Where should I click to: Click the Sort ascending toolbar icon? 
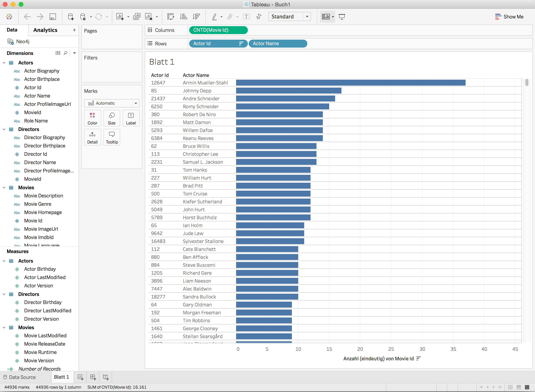183,17
